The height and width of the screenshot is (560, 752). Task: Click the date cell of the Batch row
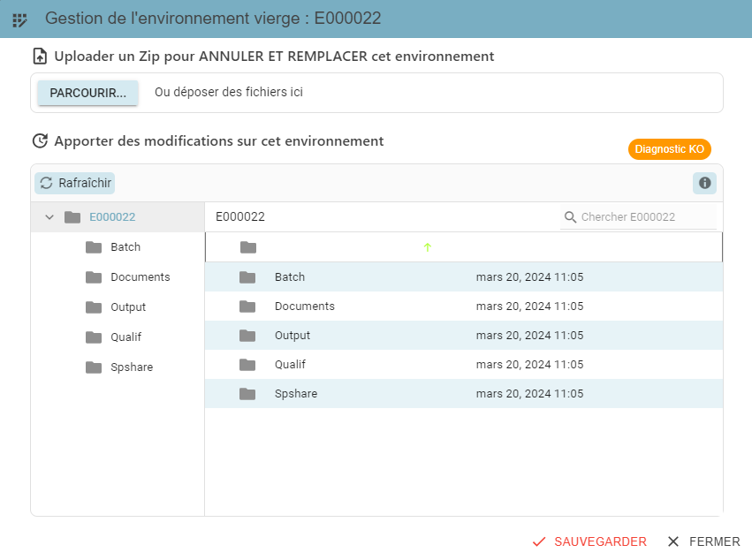(x=529, y=277)
